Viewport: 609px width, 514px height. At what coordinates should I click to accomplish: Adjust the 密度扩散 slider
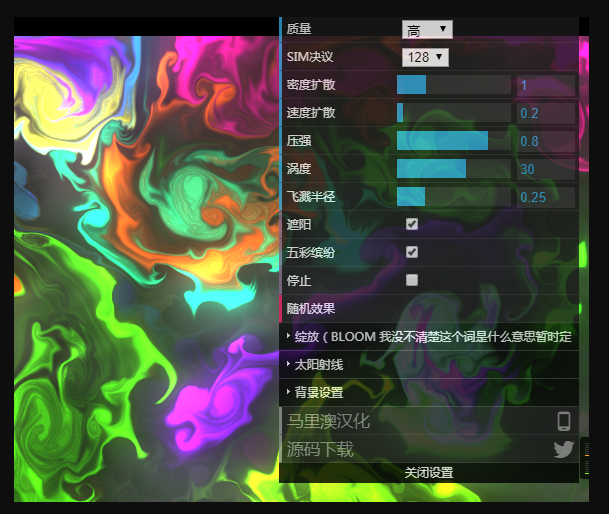pyautogui.click(x=454, y=85)
